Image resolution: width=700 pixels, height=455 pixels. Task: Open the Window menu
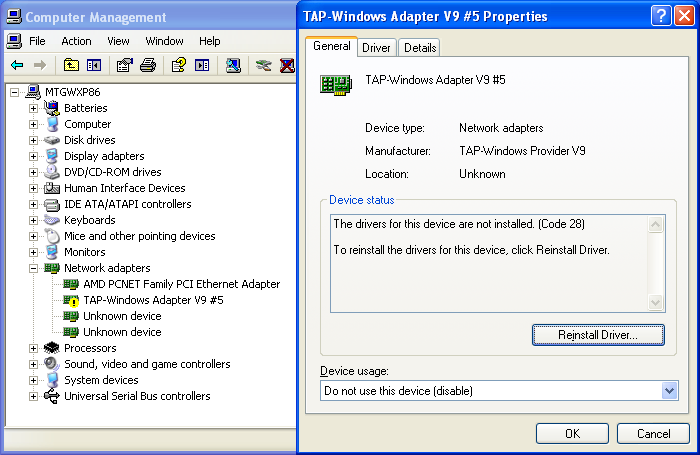pos(164,41)
